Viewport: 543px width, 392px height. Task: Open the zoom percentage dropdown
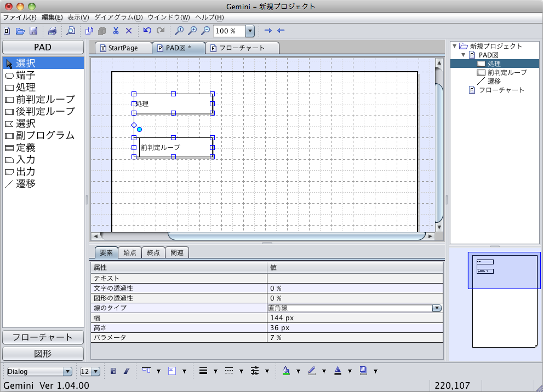click(250, 31)
